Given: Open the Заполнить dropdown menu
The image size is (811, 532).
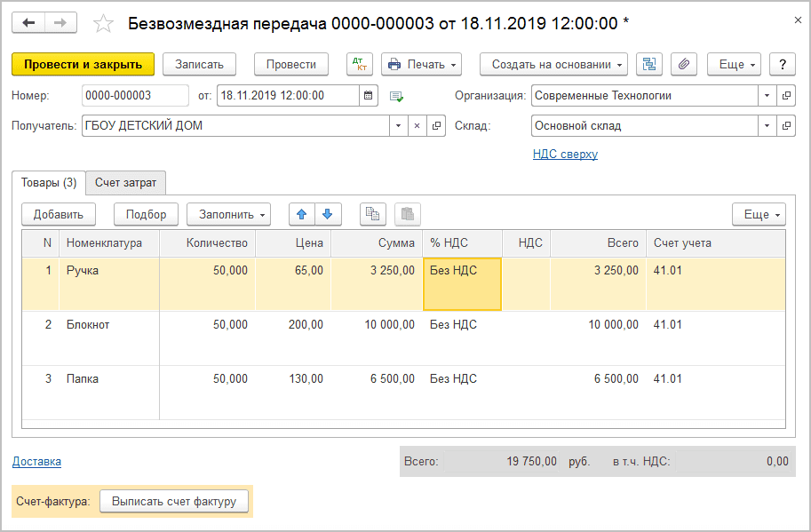Looking at the screenshot, I should [229, 214].
